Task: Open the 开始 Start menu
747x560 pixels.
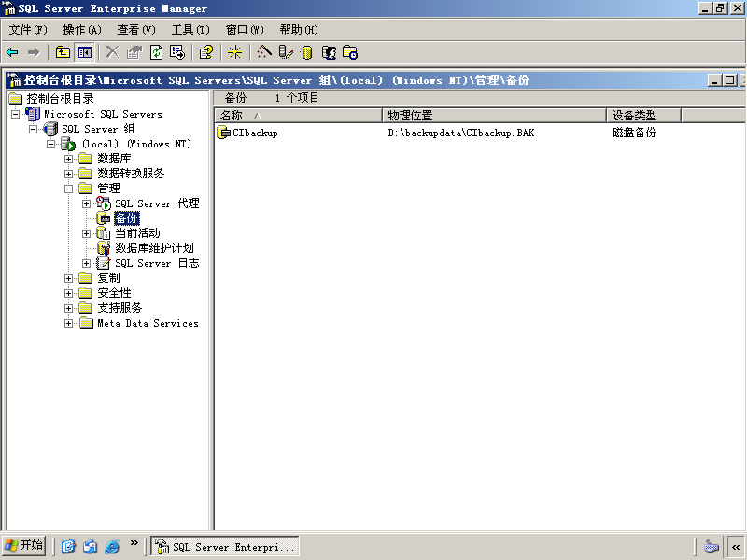Action: coord(24,545)
